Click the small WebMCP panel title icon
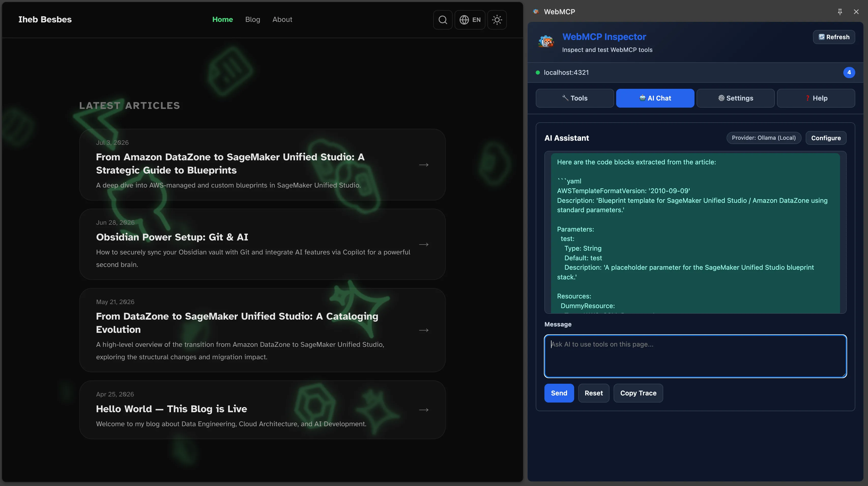 [536, 12]
